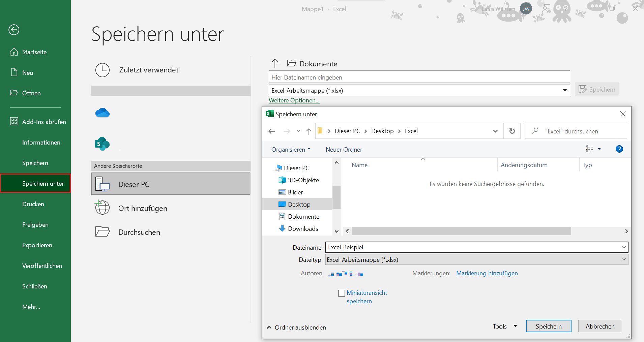Screen dimensions: 644x342
Task: Click Dieser PC in the address path
Action: pos(347,131)
